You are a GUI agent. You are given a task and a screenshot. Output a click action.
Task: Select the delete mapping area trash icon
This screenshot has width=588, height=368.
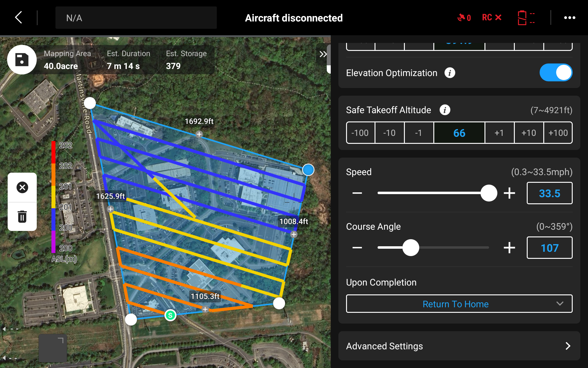[x=22, y=217]
